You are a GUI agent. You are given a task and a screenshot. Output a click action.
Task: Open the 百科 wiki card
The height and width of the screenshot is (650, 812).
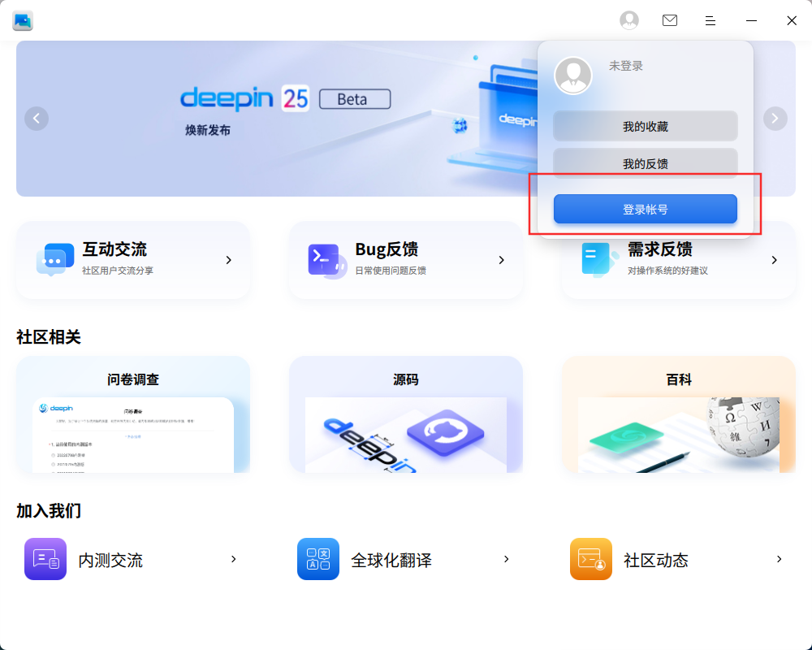click(678, 414)
